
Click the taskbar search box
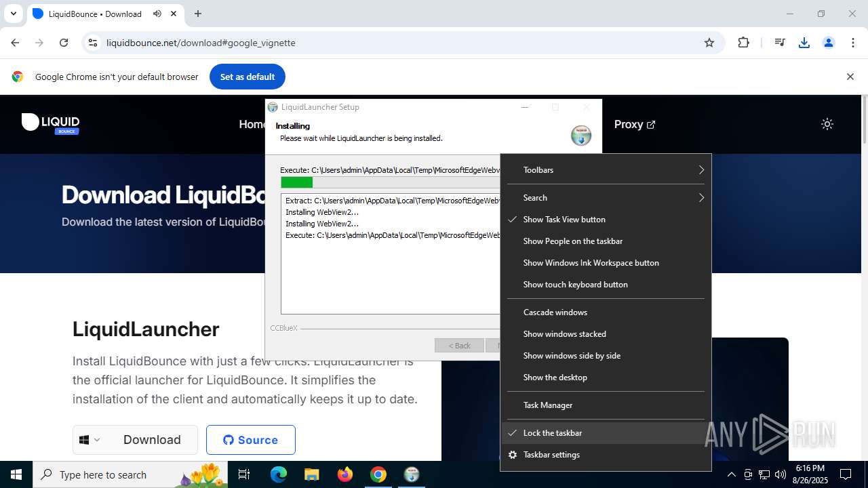[132, 474]
